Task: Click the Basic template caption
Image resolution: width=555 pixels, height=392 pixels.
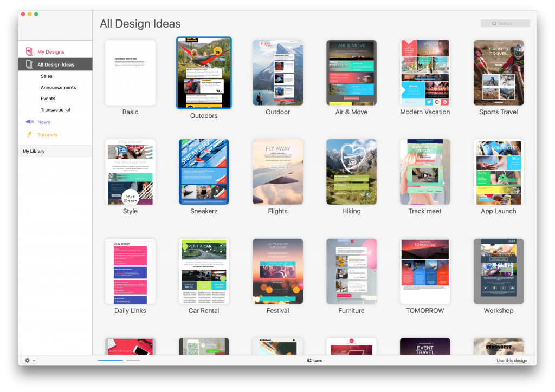Action: click(x=130, y=112)
